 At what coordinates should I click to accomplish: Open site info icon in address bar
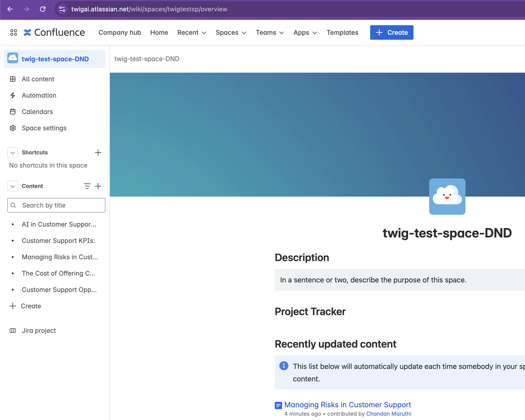62,9
